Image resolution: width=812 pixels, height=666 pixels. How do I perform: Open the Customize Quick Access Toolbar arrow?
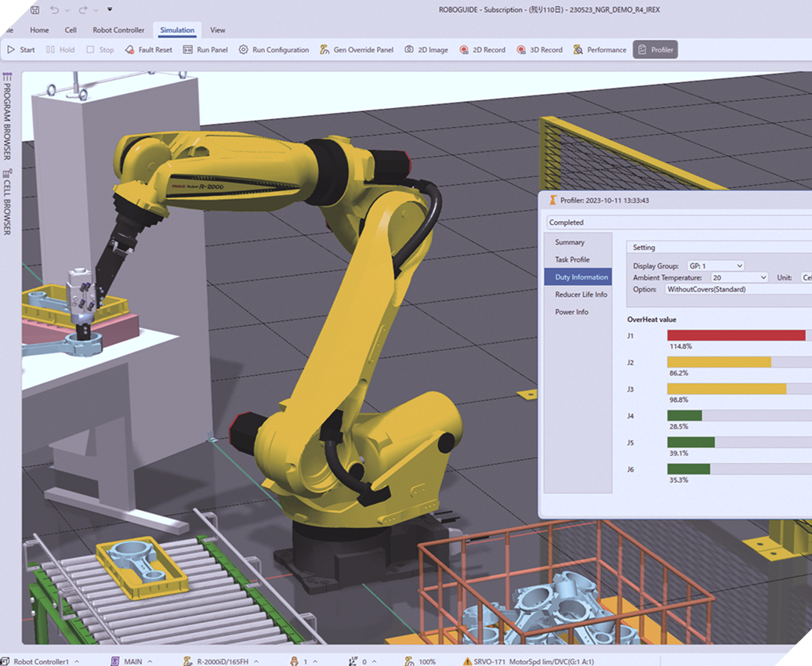click(110, 9)
